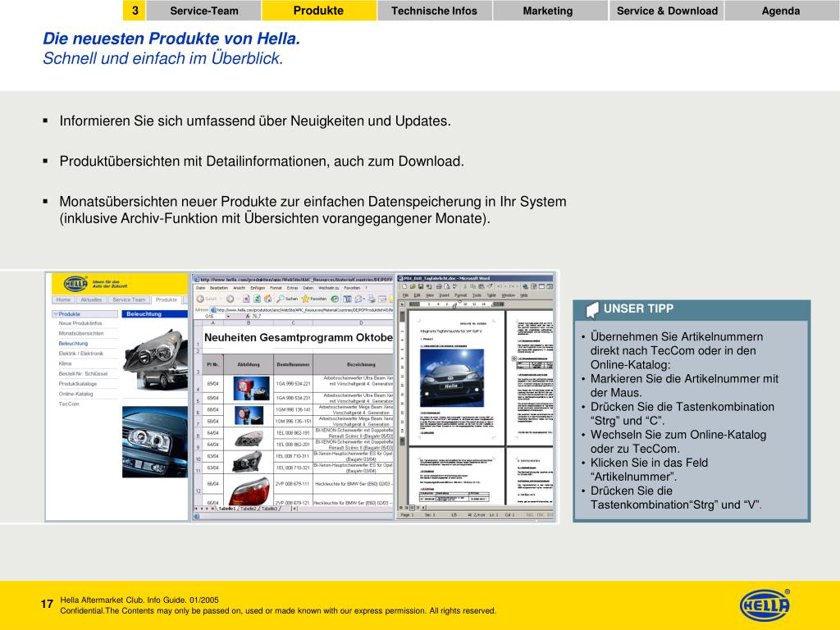Select column C header in the spreadsheet
The image size is (840, 630).
293,323
